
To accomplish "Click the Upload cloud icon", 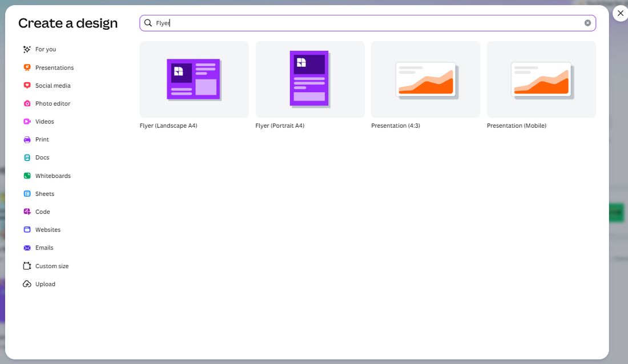I will [27, 284].
